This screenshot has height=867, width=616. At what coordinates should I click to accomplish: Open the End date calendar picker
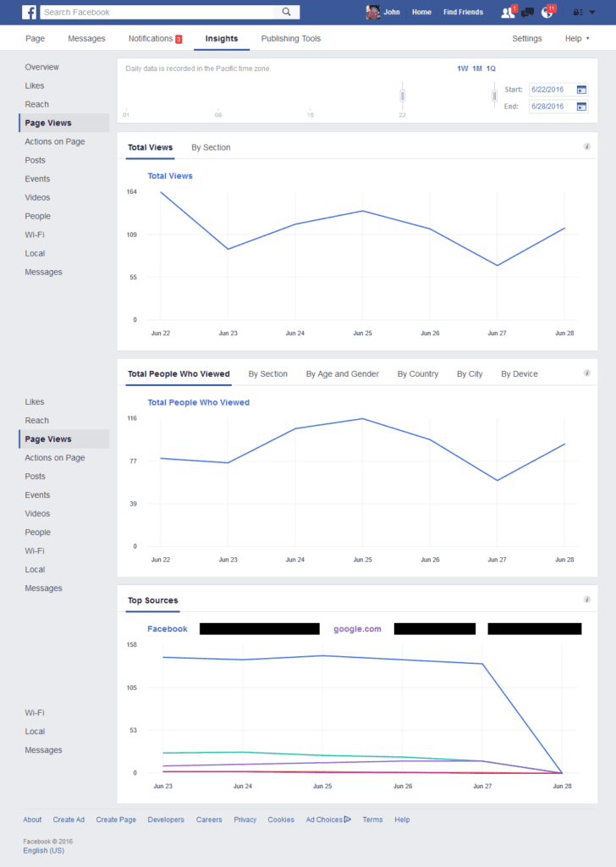tap(581, 107)
